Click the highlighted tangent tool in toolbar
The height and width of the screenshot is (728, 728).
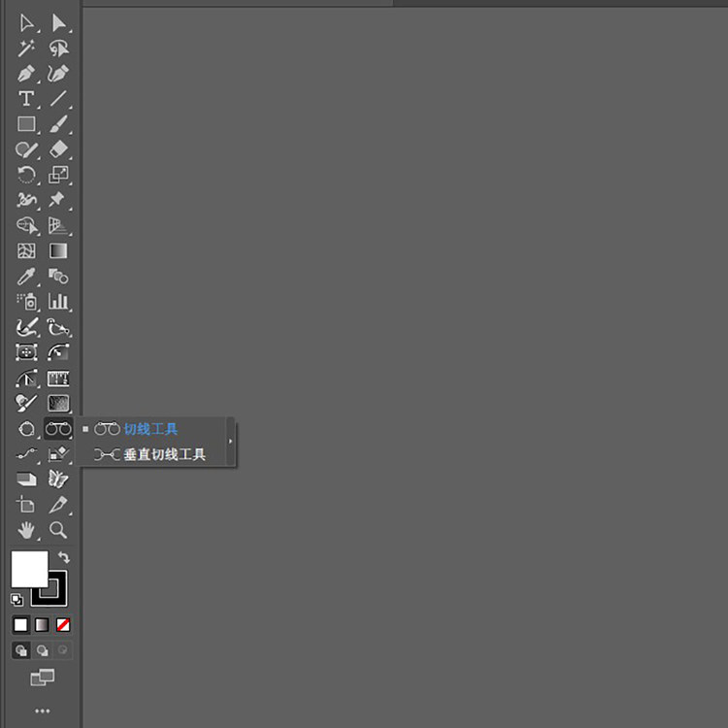[x=58, y=428]
